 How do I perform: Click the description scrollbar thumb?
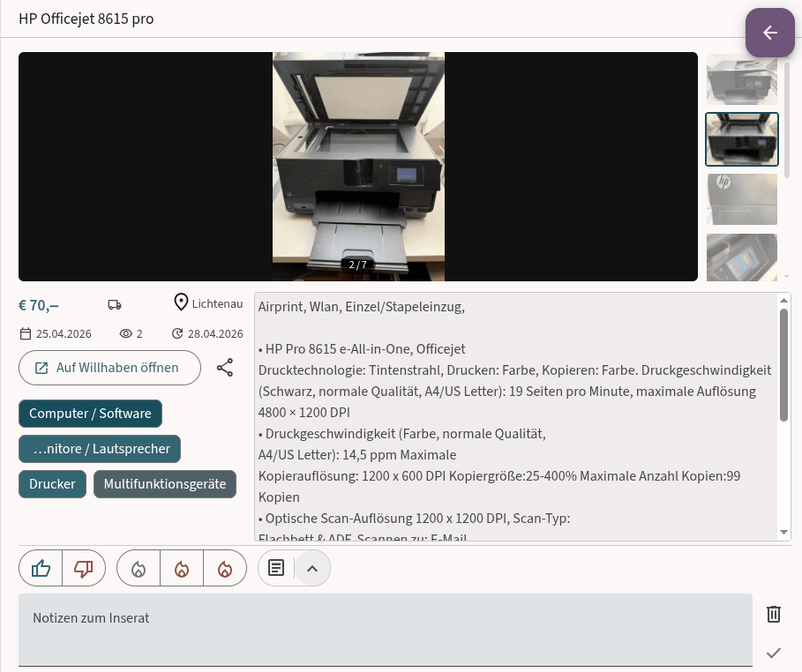(783, 365)
